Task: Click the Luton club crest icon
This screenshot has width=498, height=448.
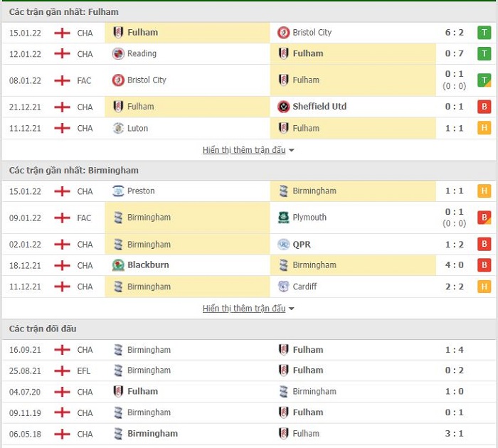Action: coord(118,128)
